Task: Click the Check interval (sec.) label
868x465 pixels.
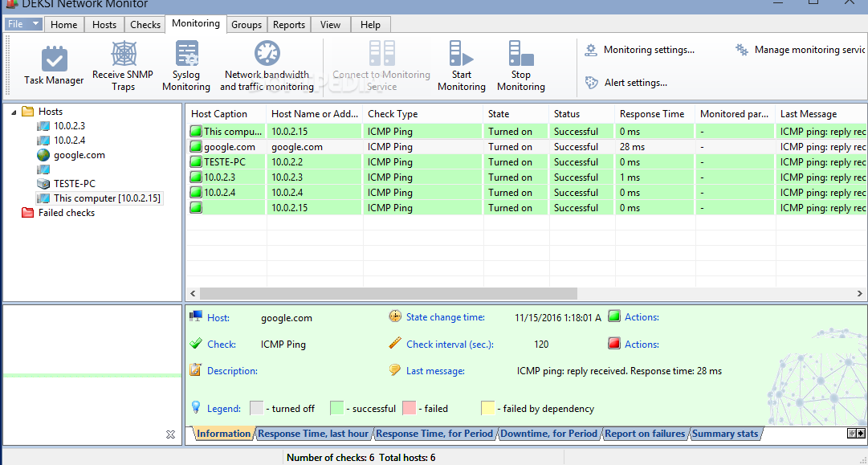Action: click(x=450, y=344)
